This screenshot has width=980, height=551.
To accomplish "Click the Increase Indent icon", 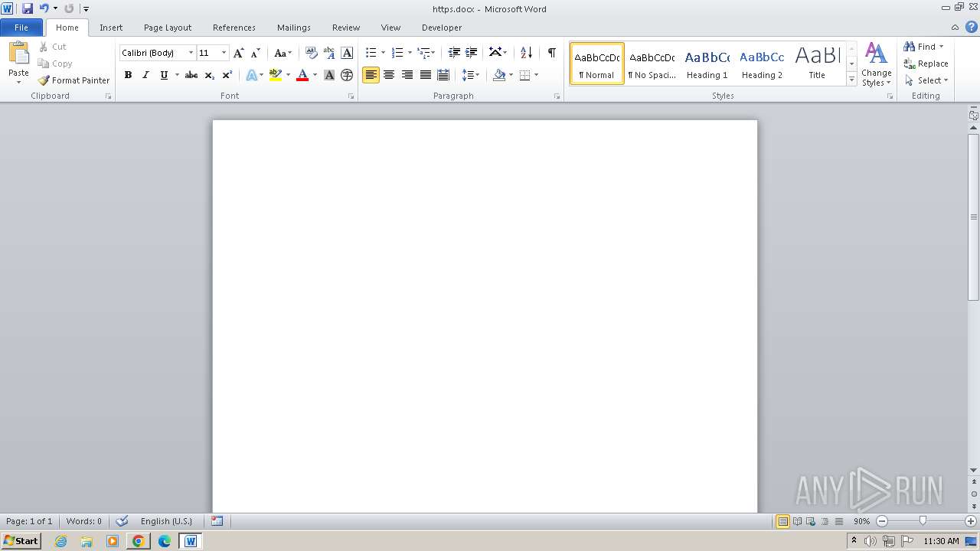I will pos(472,53).
